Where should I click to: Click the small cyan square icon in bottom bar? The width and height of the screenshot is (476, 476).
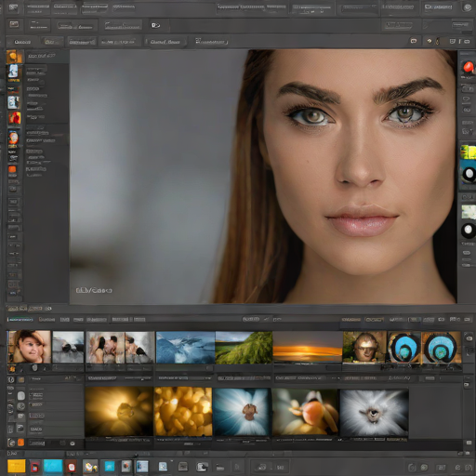point(109,466)
